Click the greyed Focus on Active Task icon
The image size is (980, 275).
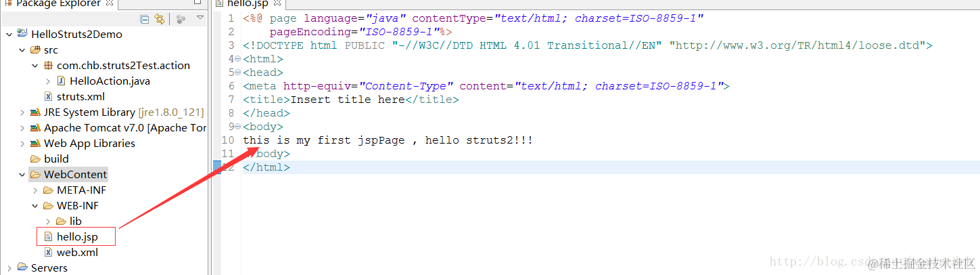click(x=180, y=19)
